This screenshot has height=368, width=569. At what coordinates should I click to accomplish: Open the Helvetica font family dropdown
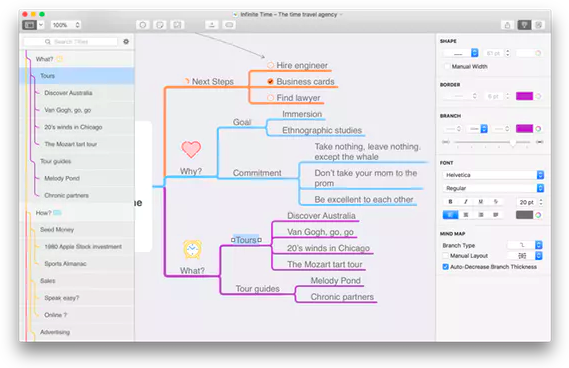(x=493, y=175)
